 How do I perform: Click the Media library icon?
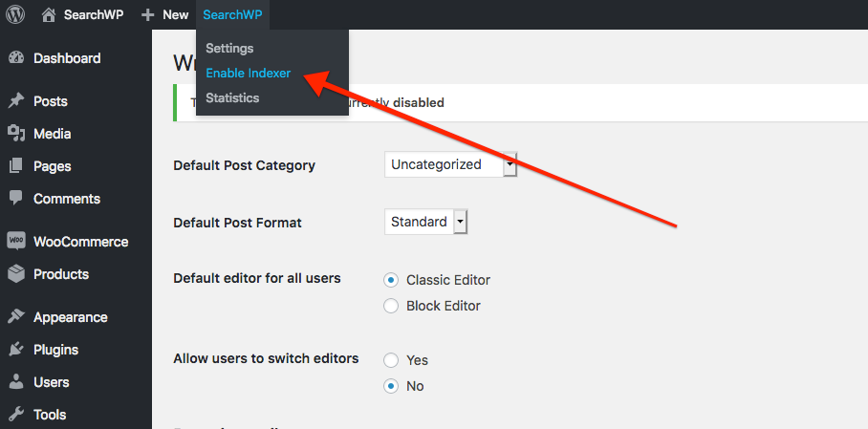coord(16,134)
